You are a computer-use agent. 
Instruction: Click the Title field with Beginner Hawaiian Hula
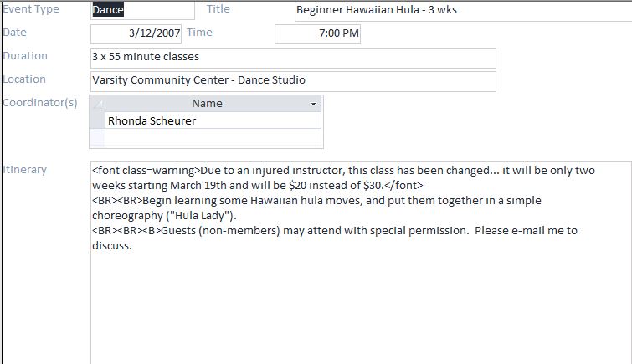463,11
